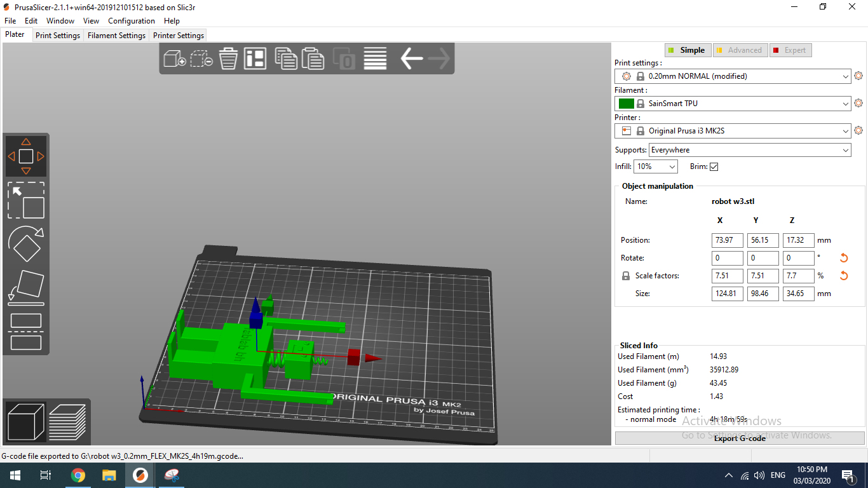This screenshot has width=868, height=488.
Task: Open Task View on taskbar
Action: pyautogui.click(x=46, y=475)
